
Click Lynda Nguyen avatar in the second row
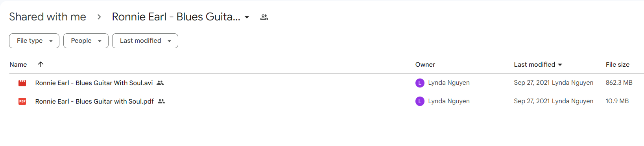coord(420,101)
